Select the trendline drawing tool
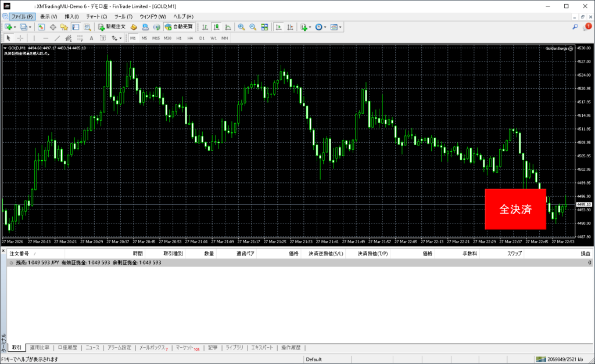This screenshot has height=364, width=595. point(57,38)
